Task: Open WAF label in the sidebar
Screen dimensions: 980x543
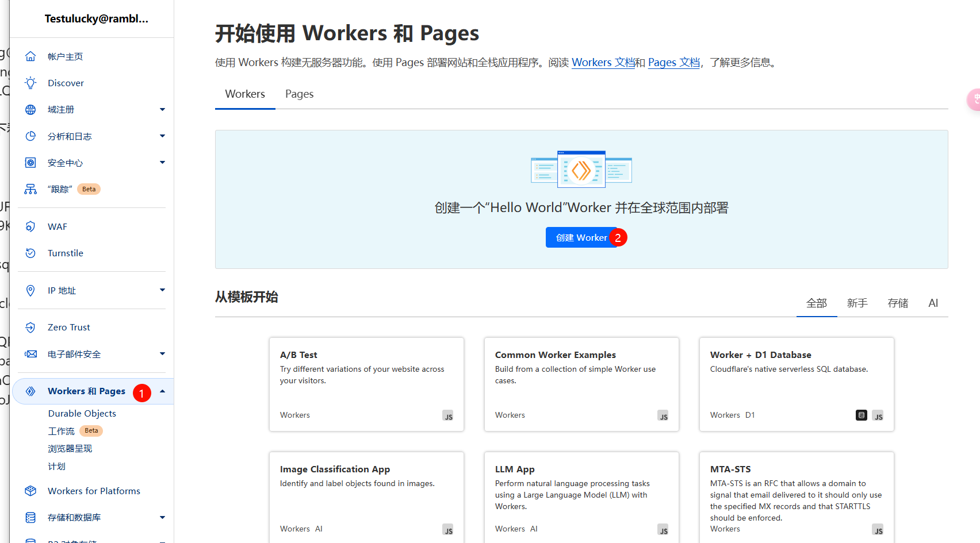Action: (x=58, y=226)
